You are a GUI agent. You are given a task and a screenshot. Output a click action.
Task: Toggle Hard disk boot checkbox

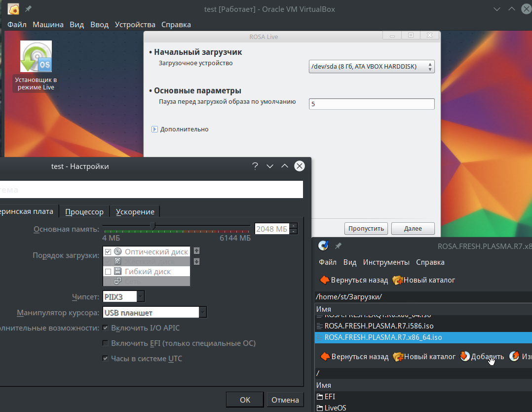point(108,261)
